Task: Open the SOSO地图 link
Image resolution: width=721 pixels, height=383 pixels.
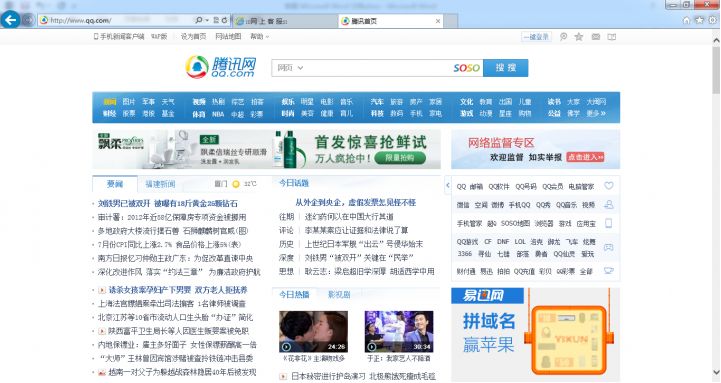Action: tap(515, 223)
